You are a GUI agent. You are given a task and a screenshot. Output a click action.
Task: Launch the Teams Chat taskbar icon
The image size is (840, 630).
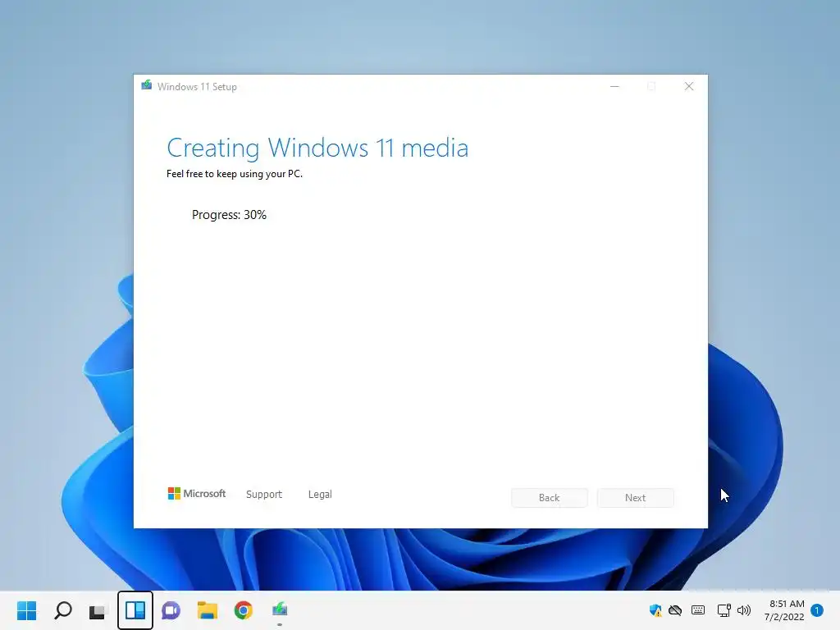pos(171,610)
